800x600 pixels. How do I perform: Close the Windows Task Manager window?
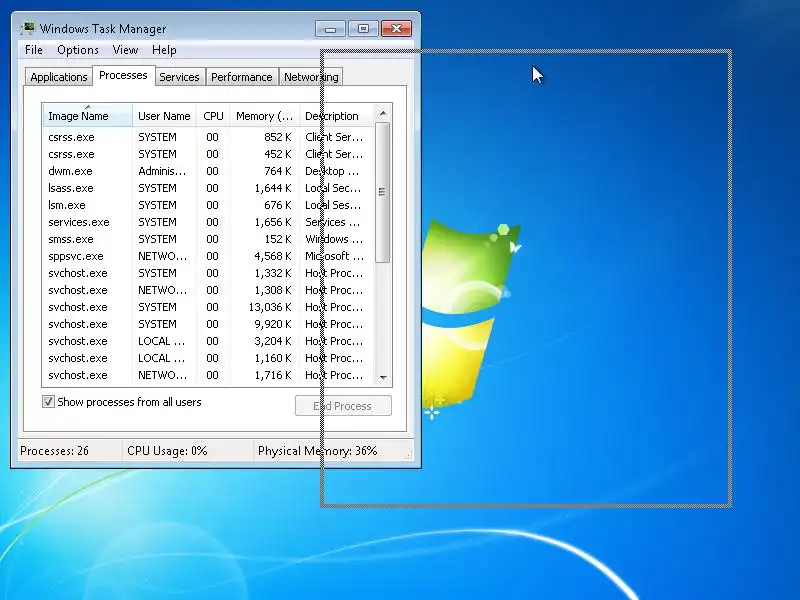click(x=396, y=29)
